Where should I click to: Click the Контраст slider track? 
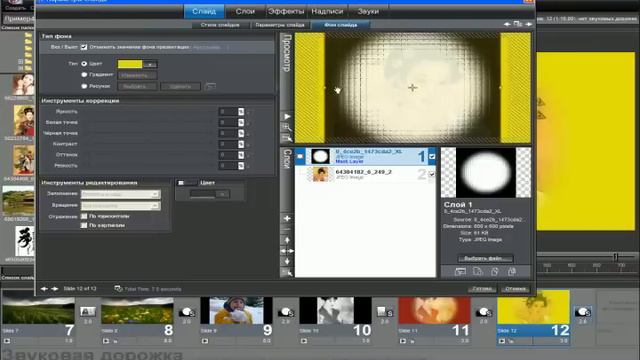pos(149,144)
